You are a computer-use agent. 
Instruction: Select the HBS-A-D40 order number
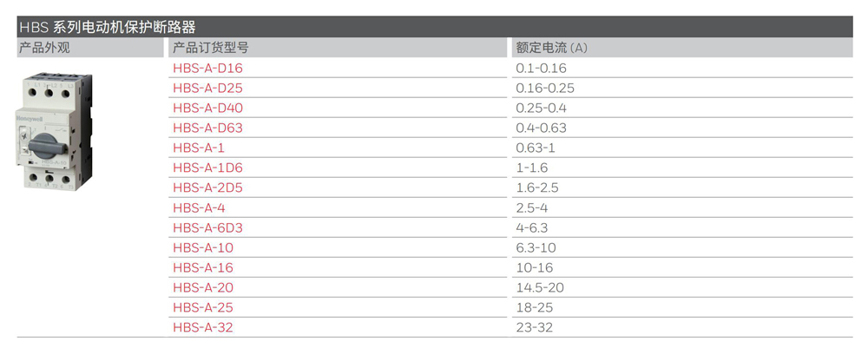[x=208, y=108]
